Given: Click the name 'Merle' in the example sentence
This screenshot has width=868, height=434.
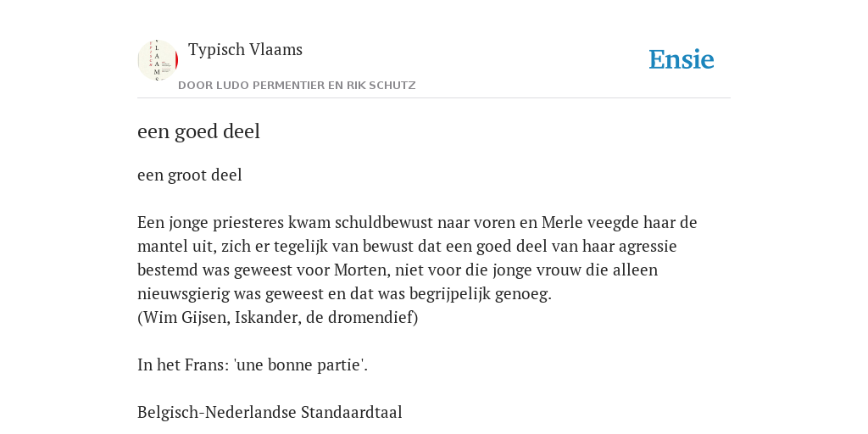Looking at the screenshot, I should (562, 223).
